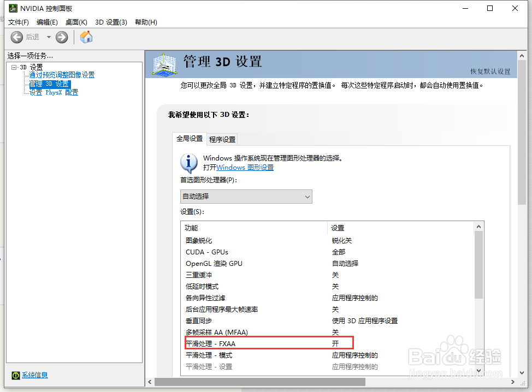
Task: Close the NVIDIA control panel window
Action: coord(515,9)
